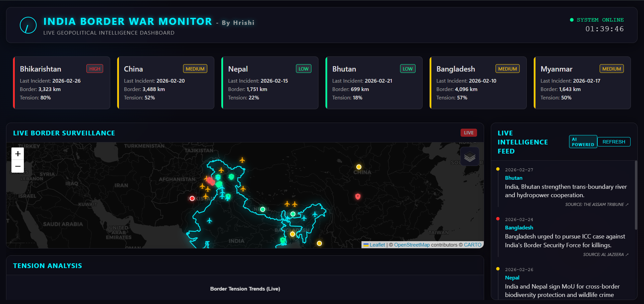644x304 pixels.
Task: Expand the MEDIUM badge on the China card
Action: tap(195, 69)
